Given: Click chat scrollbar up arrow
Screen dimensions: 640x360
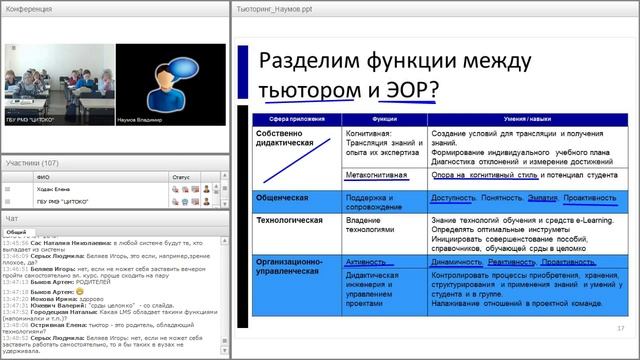Looking at the screenshot, I should coord(224,241).
